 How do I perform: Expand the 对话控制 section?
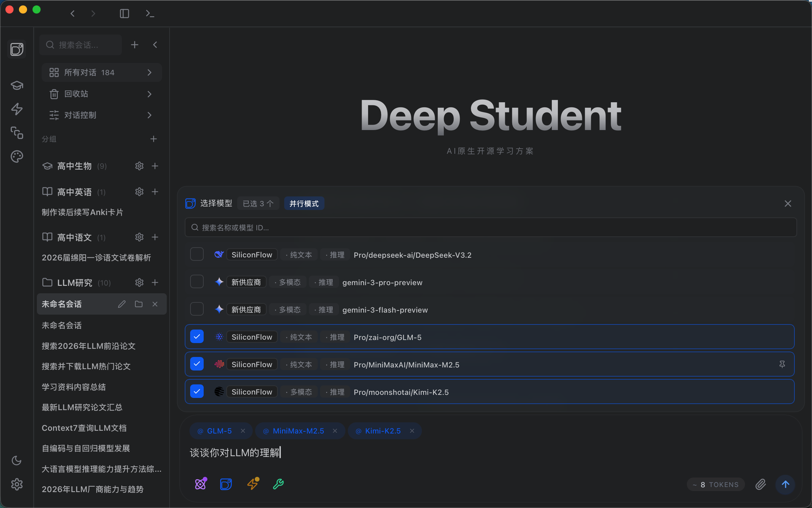pyautogui.click(x=101, y=115)
